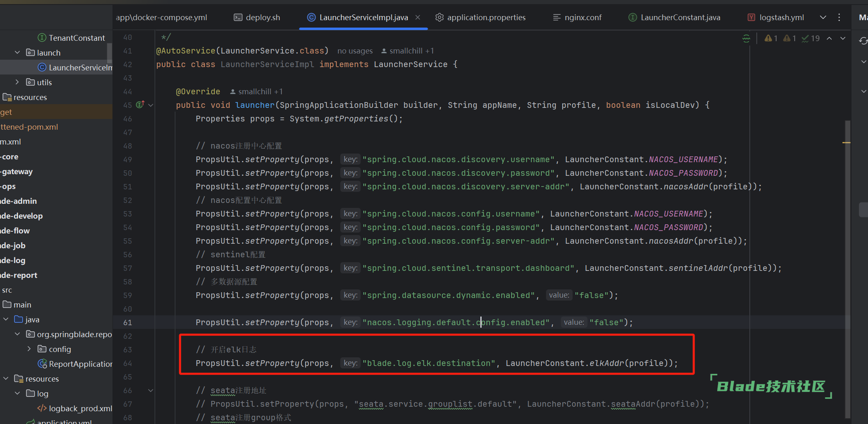Toggle reader mode icon in editor

click(x=746, y=38)
